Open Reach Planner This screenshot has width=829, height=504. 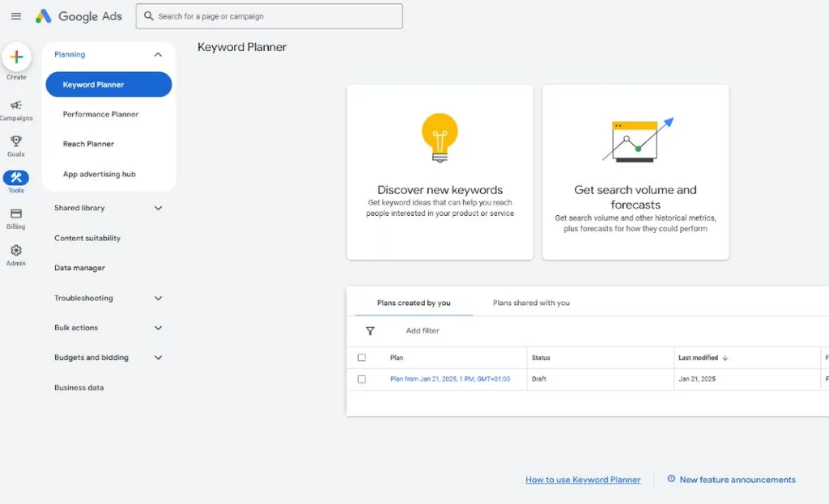click(88, 144)
